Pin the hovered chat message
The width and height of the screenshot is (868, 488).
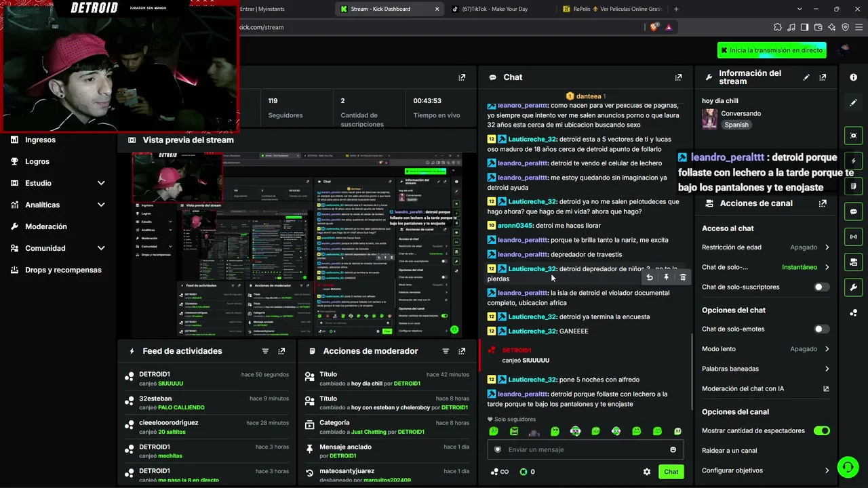pos(666,277)
